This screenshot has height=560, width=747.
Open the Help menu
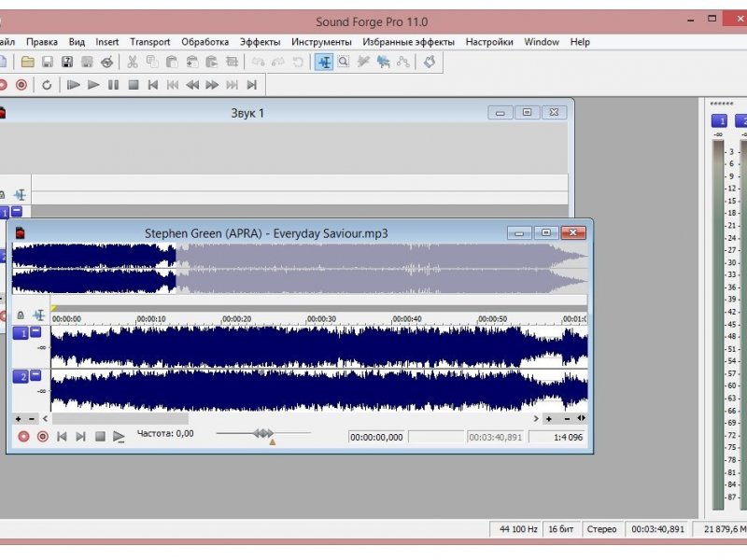pyautogui.click(x=580, y=42)
